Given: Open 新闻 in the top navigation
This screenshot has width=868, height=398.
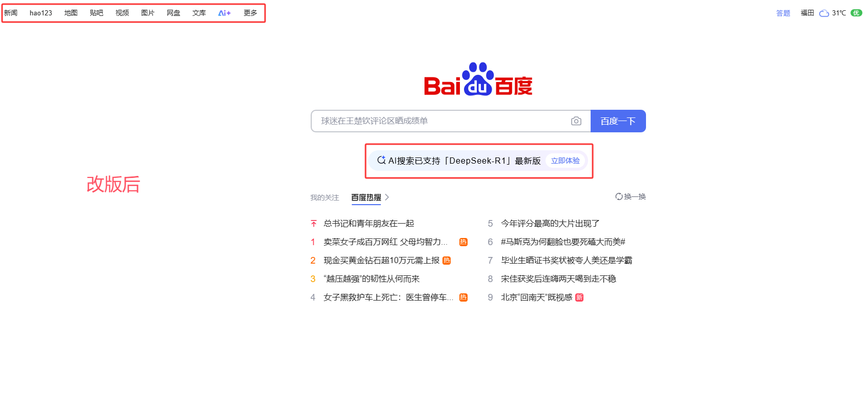Looking at the screenshot, I should click(x=11, y=13).
